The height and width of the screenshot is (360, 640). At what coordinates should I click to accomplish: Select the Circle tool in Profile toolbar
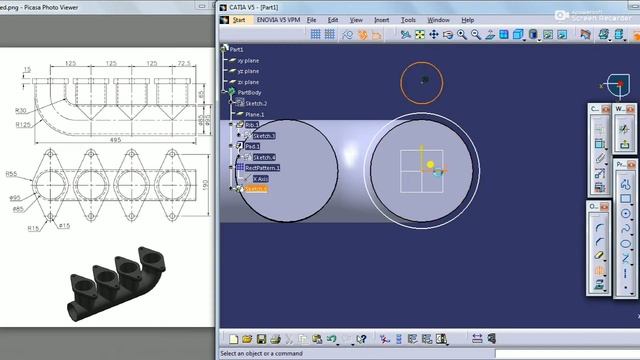coord(625,213)
